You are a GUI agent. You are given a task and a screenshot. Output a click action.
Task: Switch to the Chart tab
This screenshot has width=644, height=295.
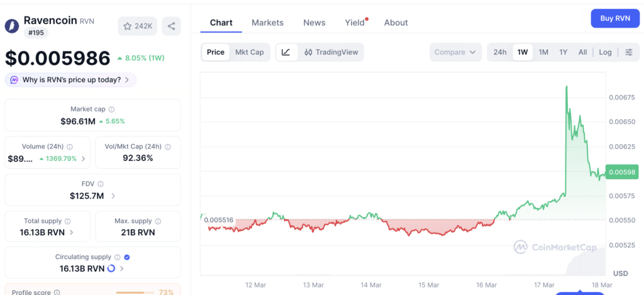pos(221,23)
